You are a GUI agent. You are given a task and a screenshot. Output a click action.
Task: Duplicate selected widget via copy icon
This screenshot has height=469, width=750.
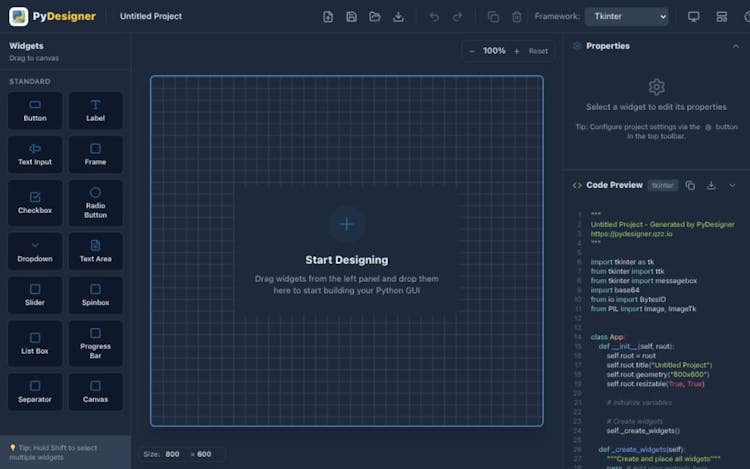[493, 17]
